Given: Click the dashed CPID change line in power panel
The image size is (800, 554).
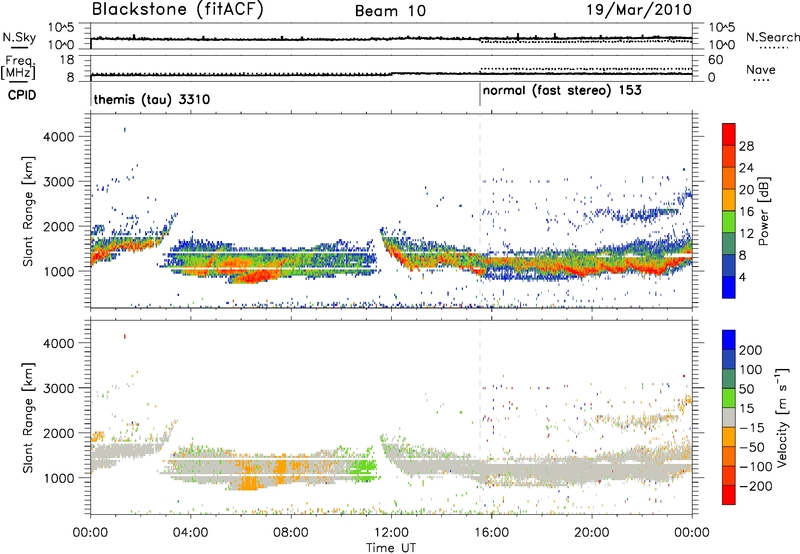Looking at the screenshot, I should point(480,210).
